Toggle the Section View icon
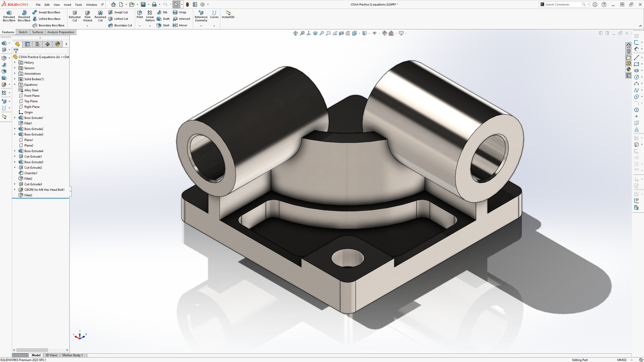Screen dimensions: 644x362 click(341, 33)
